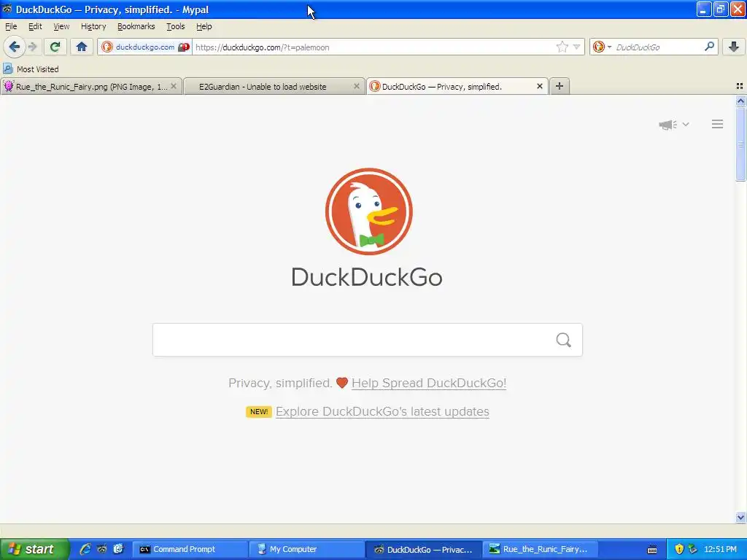Open the search engine selector dropdown

click(x=602, y=47)
